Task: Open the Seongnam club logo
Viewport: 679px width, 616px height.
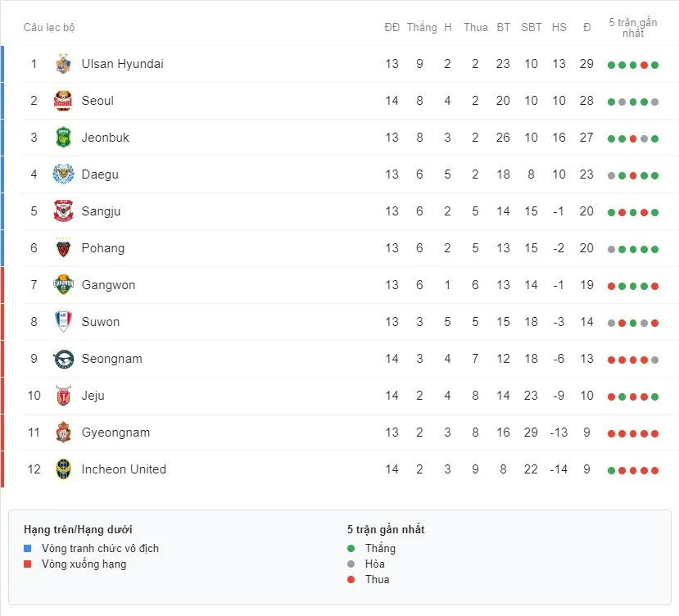Action: [x=63, y=359]
